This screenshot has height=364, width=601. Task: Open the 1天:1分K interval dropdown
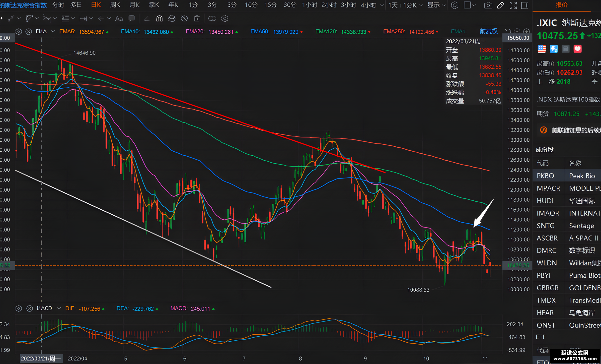click(405, 5)
